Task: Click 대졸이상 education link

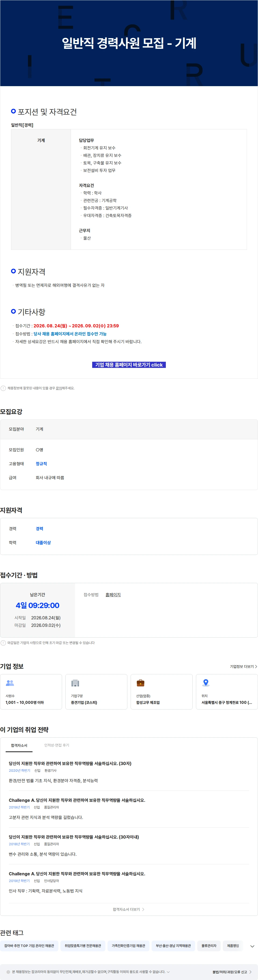Action: (x=43, y=543)
